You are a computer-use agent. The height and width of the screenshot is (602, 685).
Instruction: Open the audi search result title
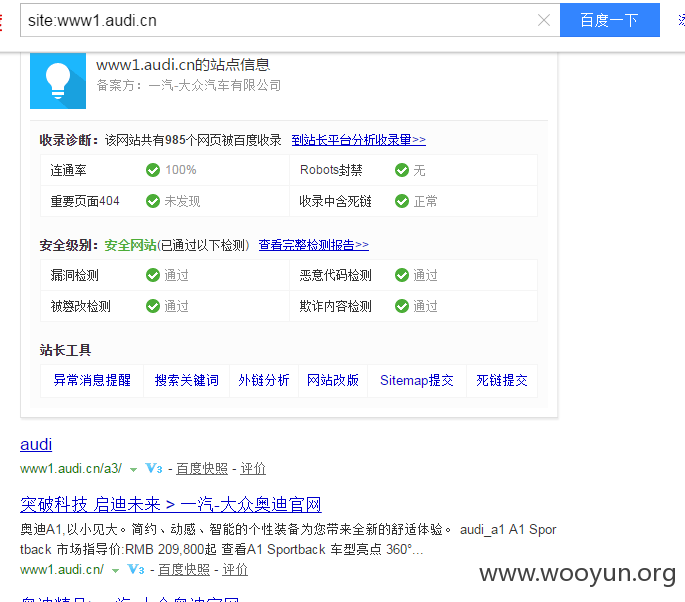tap(36, 444)
